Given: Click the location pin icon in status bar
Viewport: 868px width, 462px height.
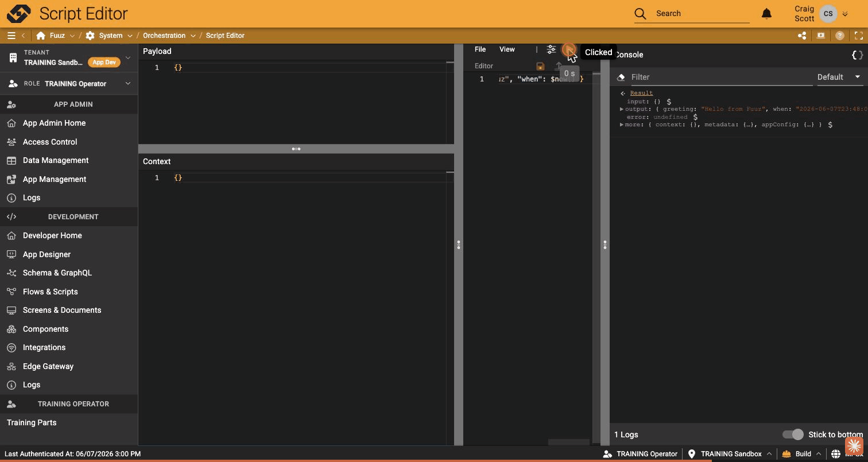Looking at the screenshot, I should tap(692, 454).
